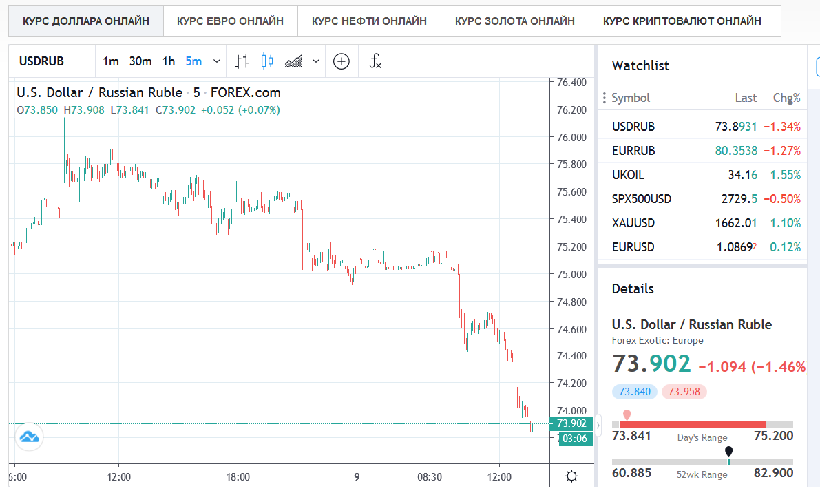Open the indicators fx icon
The width and height of the screenshot is (820, 504).
[x=375, y=61]
